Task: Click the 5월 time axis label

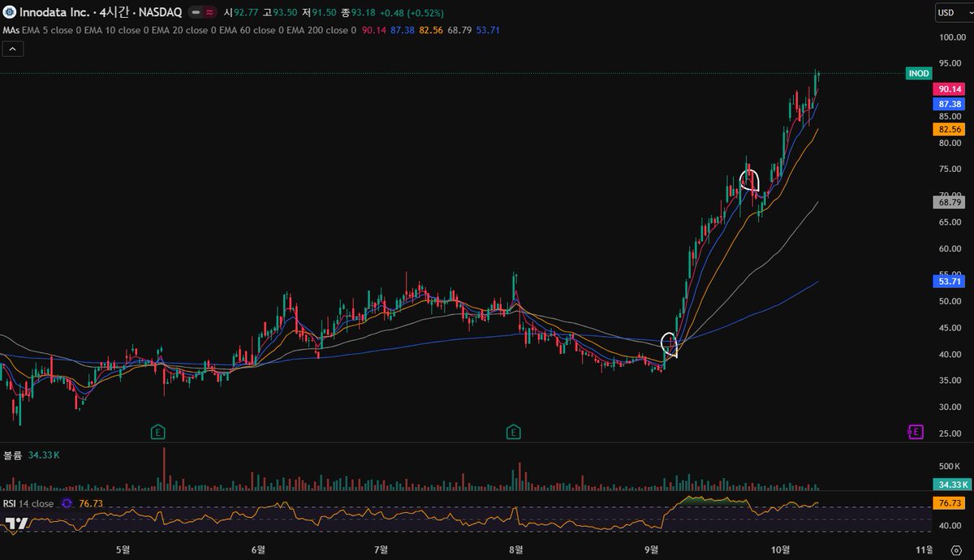Action: (123, 549)
